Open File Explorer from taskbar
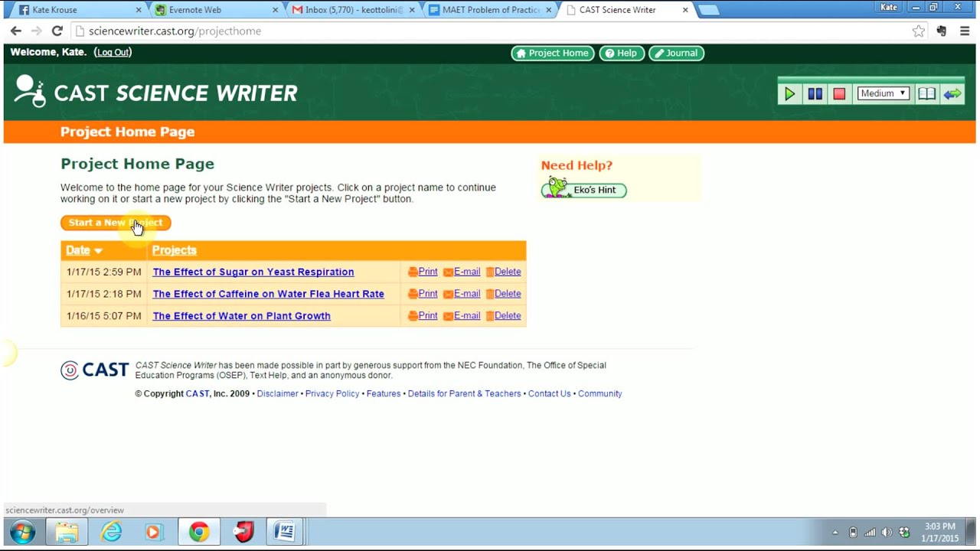Viewport: 980px width, 551px height. (67, 532)
